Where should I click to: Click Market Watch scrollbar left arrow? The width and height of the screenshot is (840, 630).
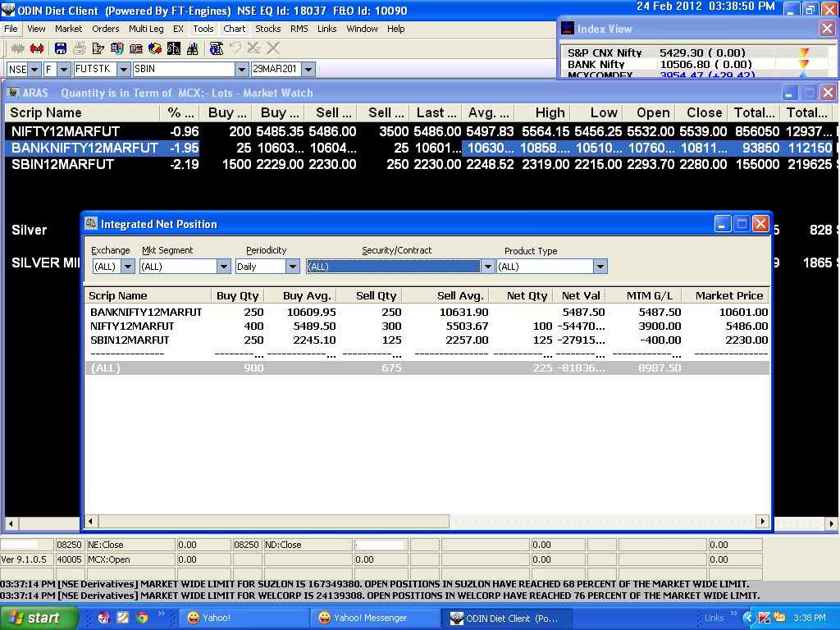point(11,523)
